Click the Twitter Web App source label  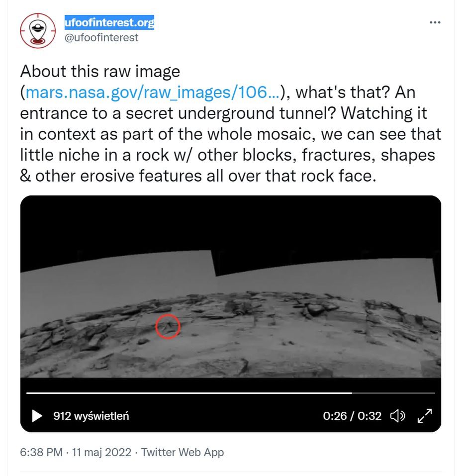click(x=183, y=453)
